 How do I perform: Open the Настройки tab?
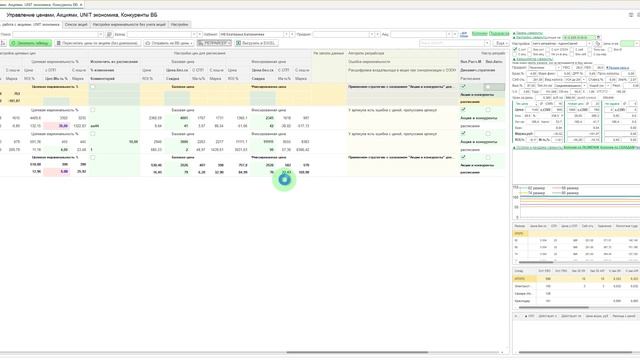(x=179, y=24)
